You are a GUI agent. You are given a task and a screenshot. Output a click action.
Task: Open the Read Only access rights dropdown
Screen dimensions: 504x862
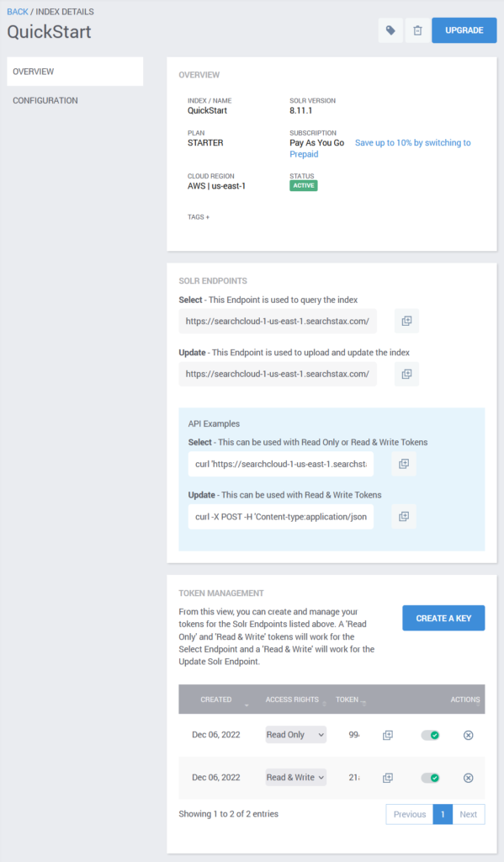coord(295,734)
